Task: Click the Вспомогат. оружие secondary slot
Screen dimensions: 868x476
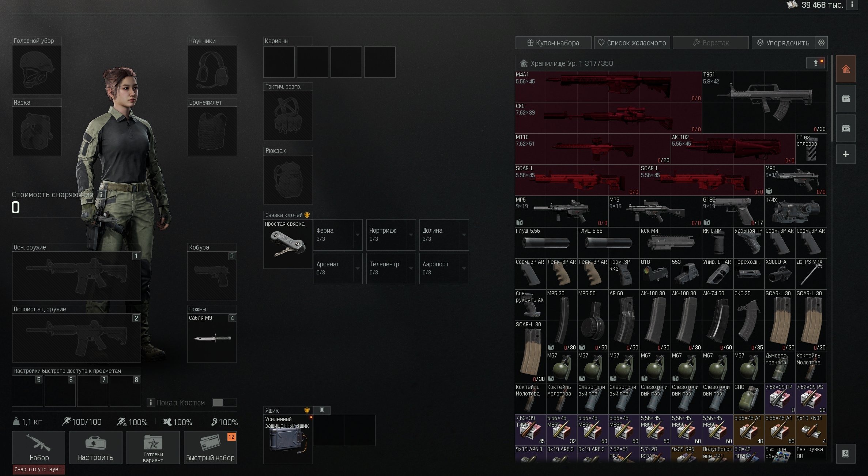Action: click(76, 338)
